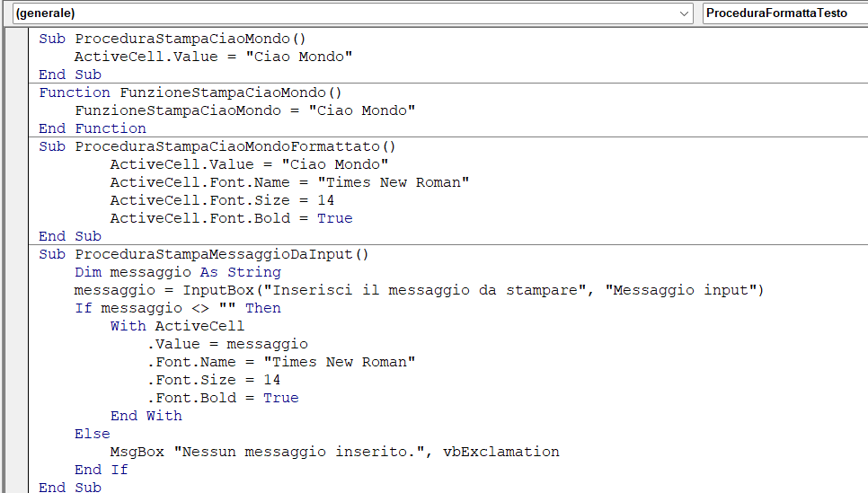Open the ProceduraFormattaTesto procedure dropdown
The height and width of the screenshot is (493, 868).
pos(782,13)
